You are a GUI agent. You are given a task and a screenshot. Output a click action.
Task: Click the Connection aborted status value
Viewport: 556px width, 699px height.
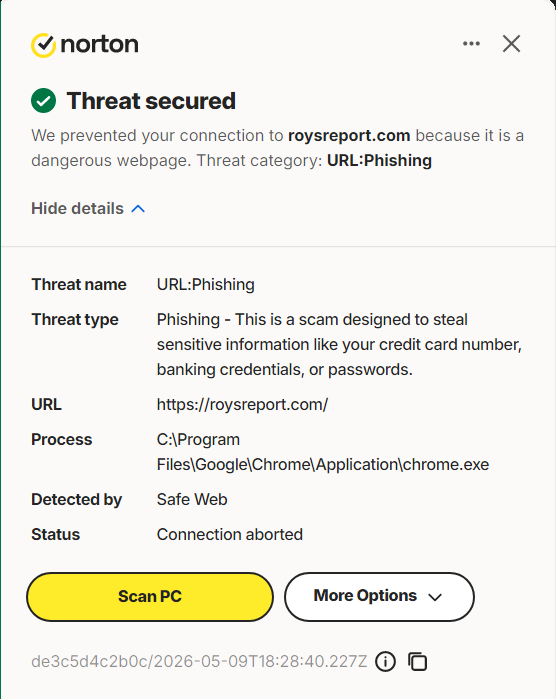pos(230,534)
